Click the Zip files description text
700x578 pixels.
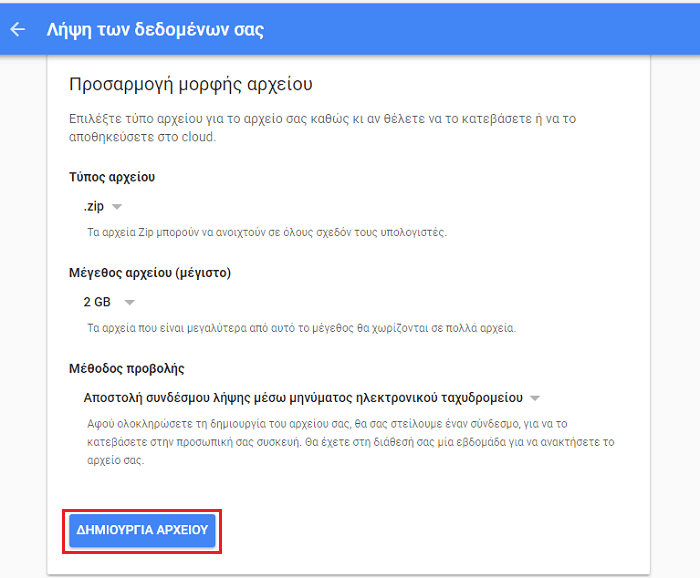coord(267,232)
